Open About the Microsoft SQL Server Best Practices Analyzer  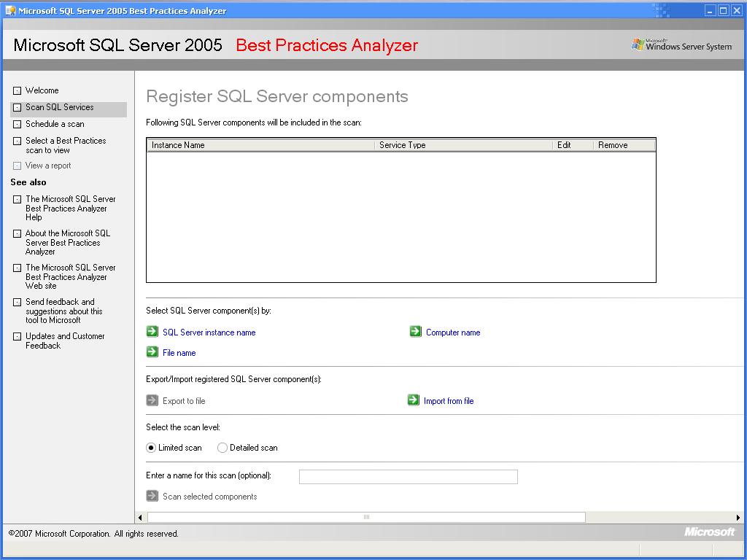[x=68, y=242]
